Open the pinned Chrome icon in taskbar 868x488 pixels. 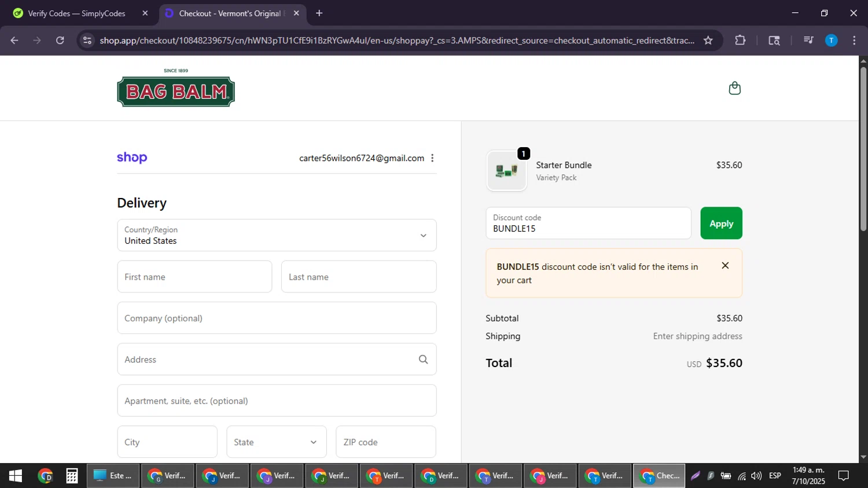[45, 476]
